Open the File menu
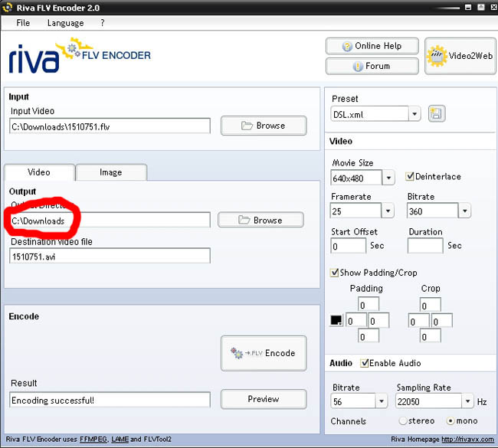This screenshot has height=448, width=498. coord(23,23)
